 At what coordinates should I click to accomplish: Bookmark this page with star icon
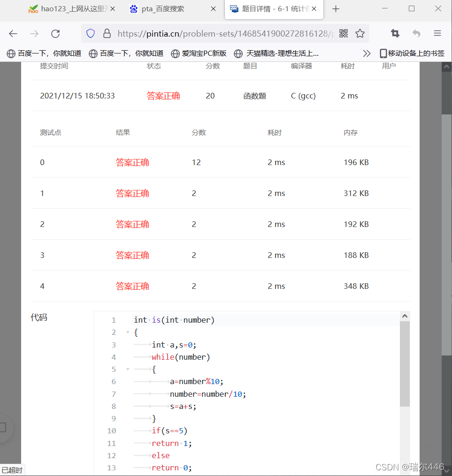360,33
